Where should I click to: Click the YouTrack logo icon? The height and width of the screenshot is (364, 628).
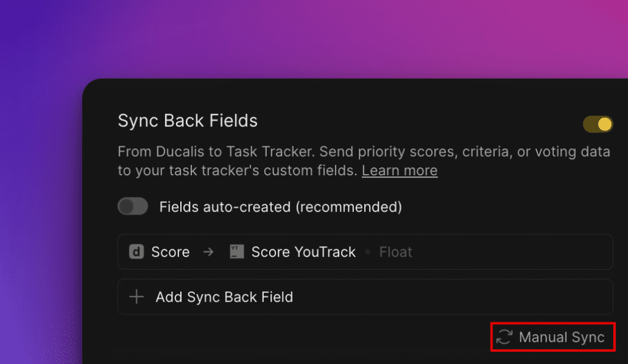click(x=237, y=252)
